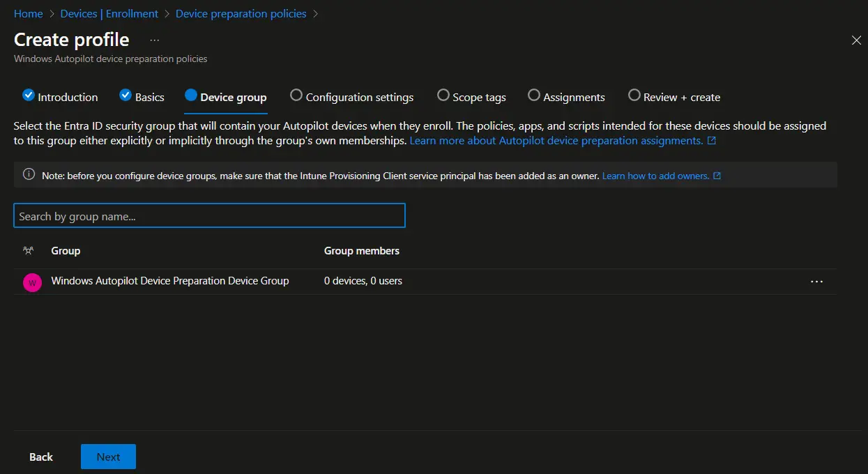Click the chevron after Device preparation policies breadcrumb

(317, 13)
